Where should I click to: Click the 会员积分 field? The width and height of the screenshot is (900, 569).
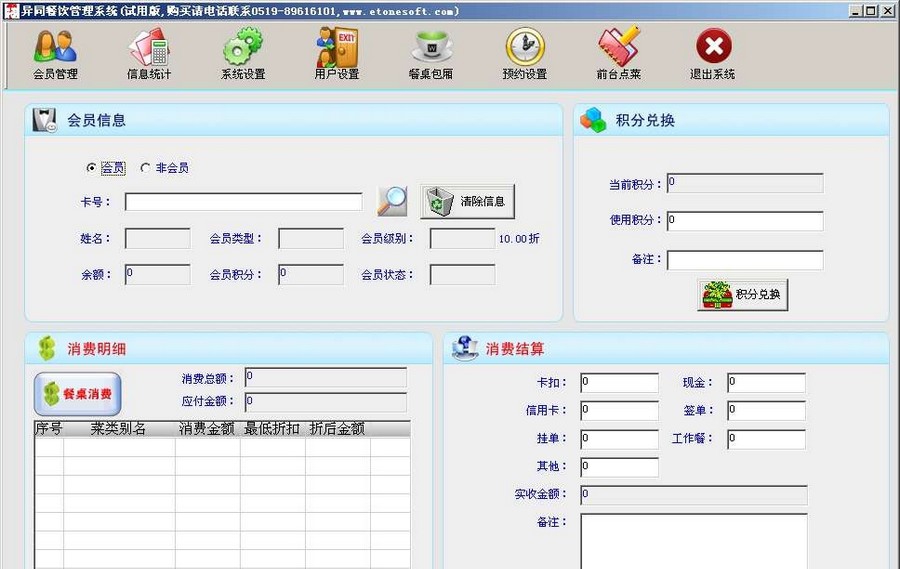tap(311, 274)
